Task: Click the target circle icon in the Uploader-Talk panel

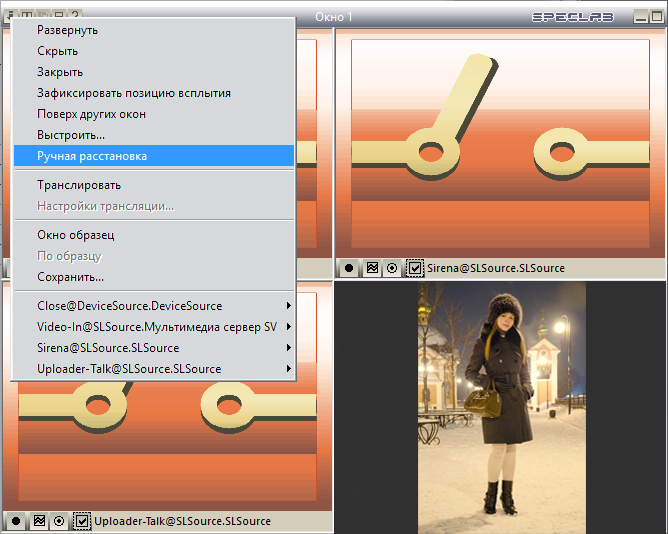Action: click(x=59, y=521)
